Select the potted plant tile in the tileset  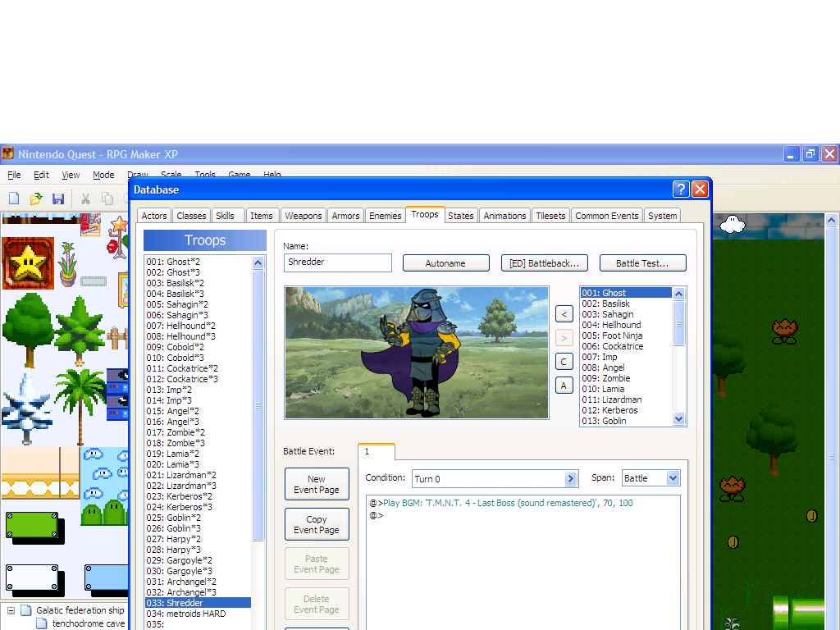(x=68, y=264)
